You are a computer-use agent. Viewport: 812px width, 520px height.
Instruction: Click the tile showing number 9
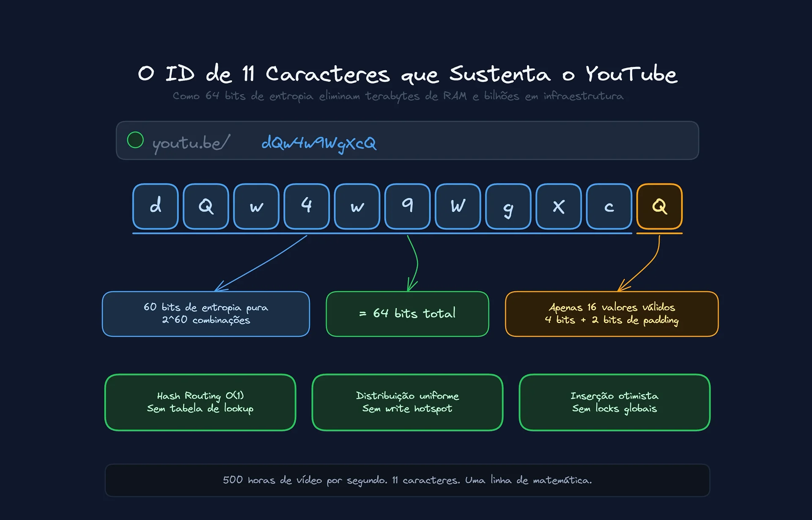(x=407, y=206)
